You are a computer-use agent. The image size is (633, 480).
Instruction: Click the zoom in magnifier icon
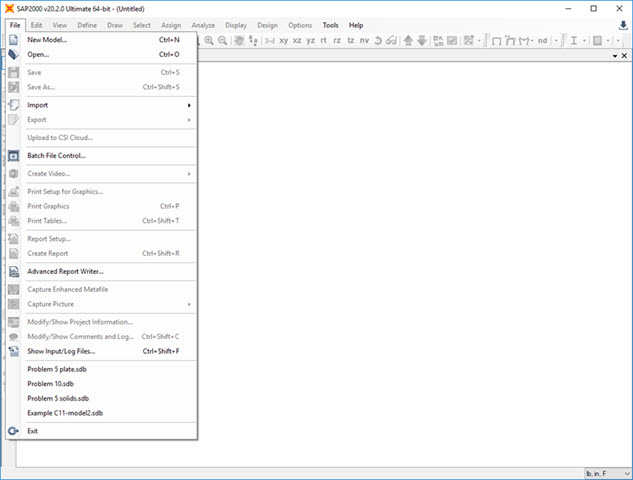[x=209, y=40]
